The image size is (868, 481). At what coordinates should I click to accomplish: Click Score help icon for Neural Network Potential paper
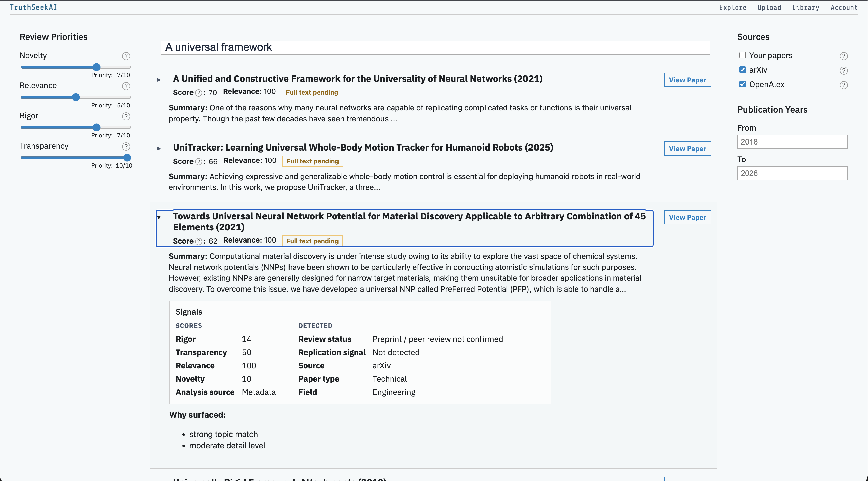199,241
